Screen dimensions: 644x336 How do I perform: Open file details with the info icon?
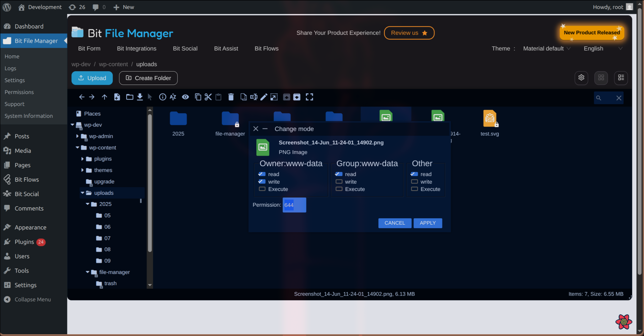click(x=163, y=97)
